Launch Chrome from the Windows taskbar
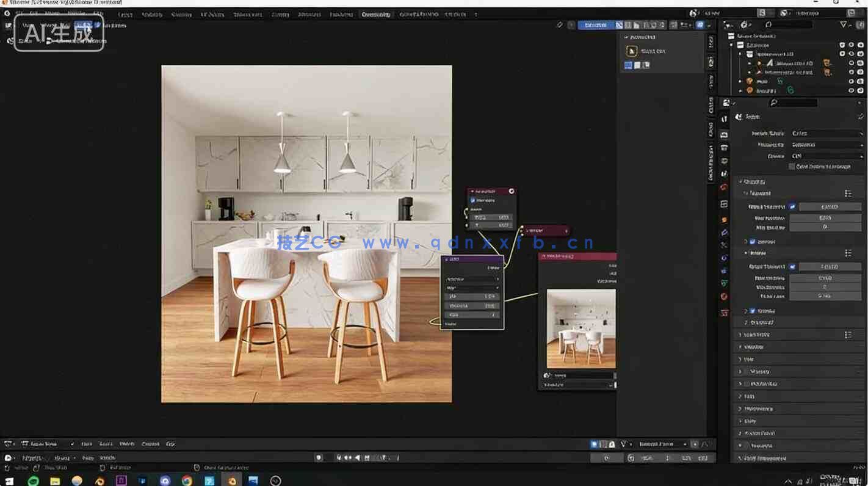The width and height of the screenshot is (868, 486). point(186,481)
